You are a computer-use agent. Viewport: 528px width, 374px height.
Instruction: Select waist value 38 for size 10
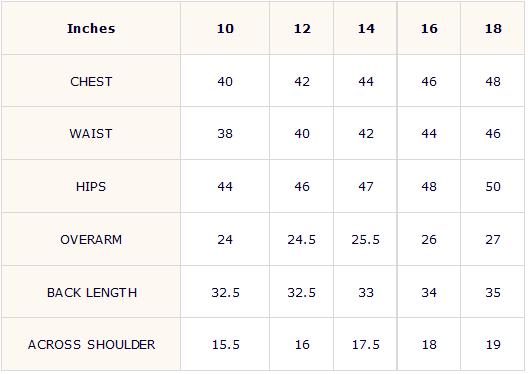pyautogui.click(x=225, y=134)
